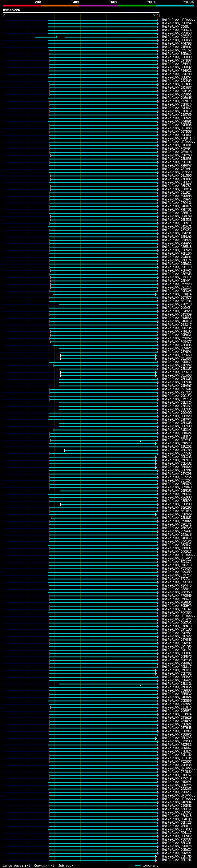Select label UniRef100_A8PVV0

(177, 416)
